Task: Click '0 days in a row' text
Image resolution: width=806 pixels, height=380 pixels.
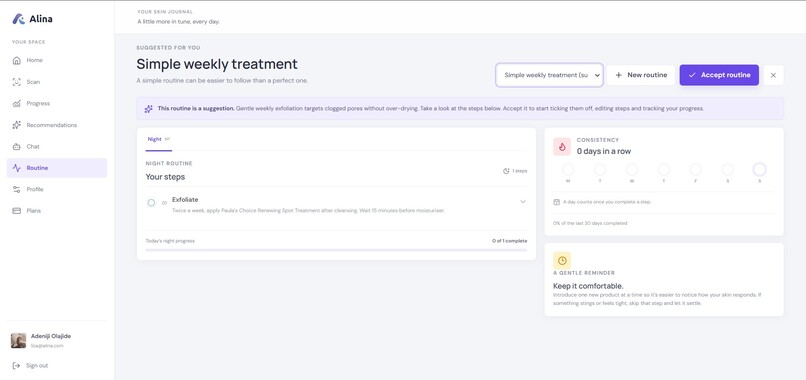Action: [603, 151]
